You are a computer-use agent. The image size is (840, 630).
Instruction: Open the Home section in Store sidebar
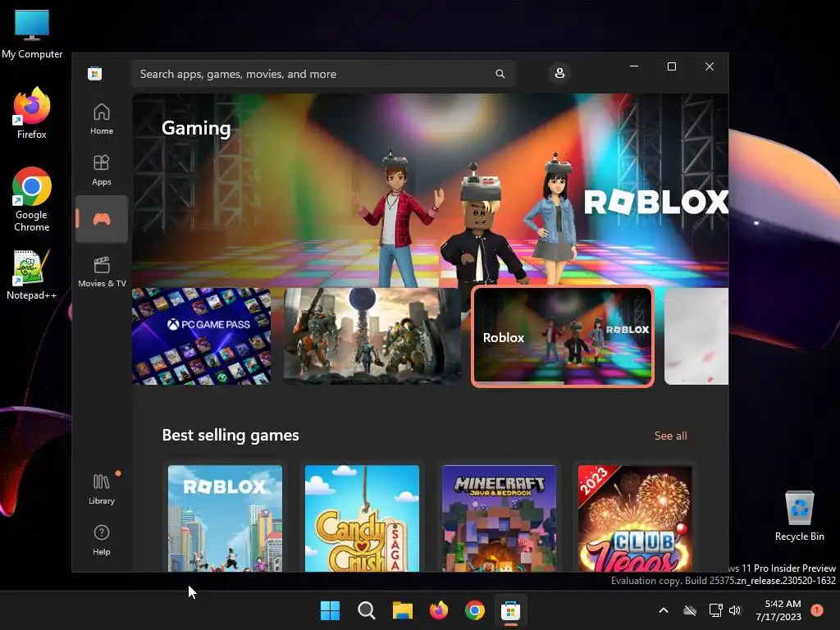coord(101,119)
